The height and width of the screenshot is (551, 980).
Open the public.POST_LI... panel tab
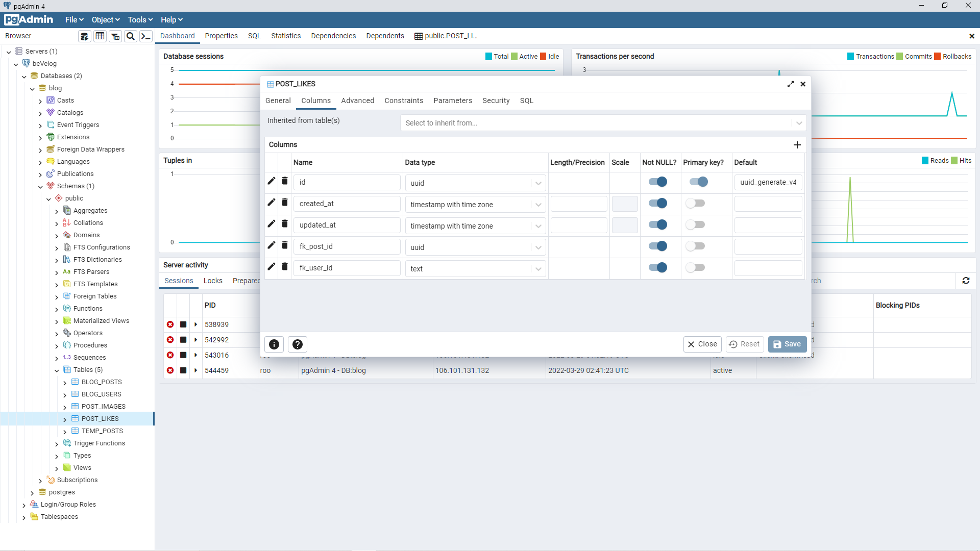point(446,36)
